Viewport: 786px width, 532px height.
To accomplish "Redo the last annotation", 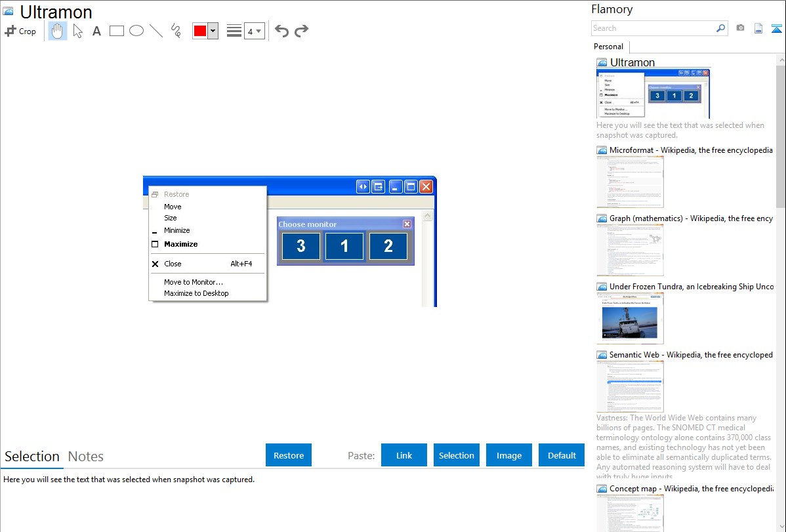I will coord(301,31).
